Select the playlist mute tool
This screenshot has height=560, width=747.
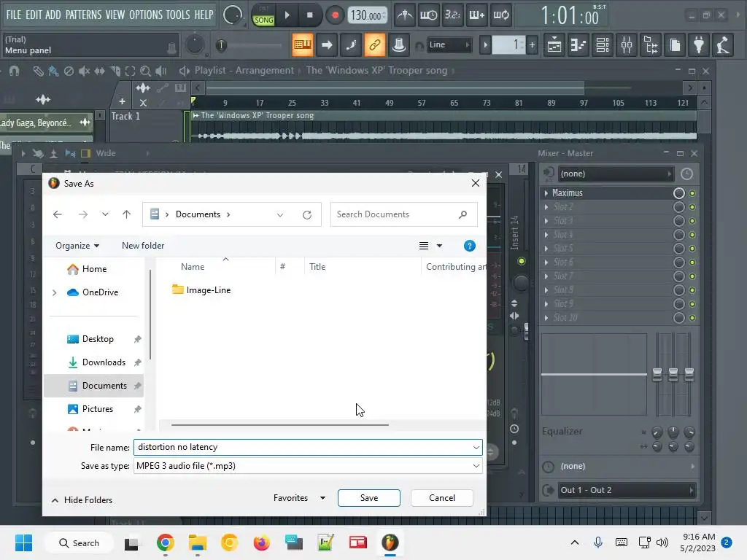click(x=85, y=71)
